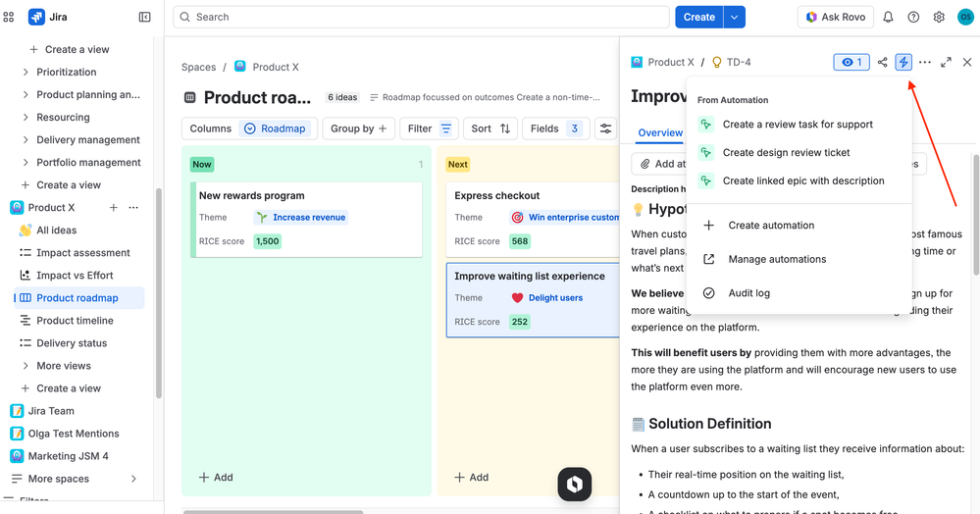Open Olga Test Mentions space
Screen dimensions: 980x514
pyautogui.click(x=74, y=434)
